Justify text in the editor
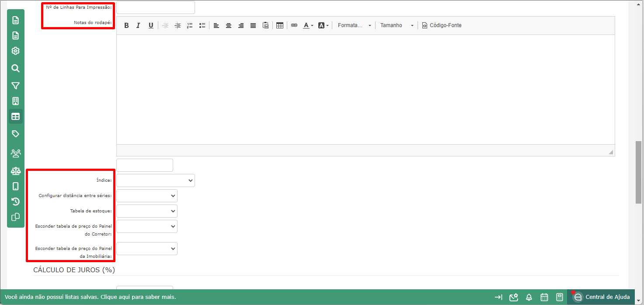 [x=253, y=25]
